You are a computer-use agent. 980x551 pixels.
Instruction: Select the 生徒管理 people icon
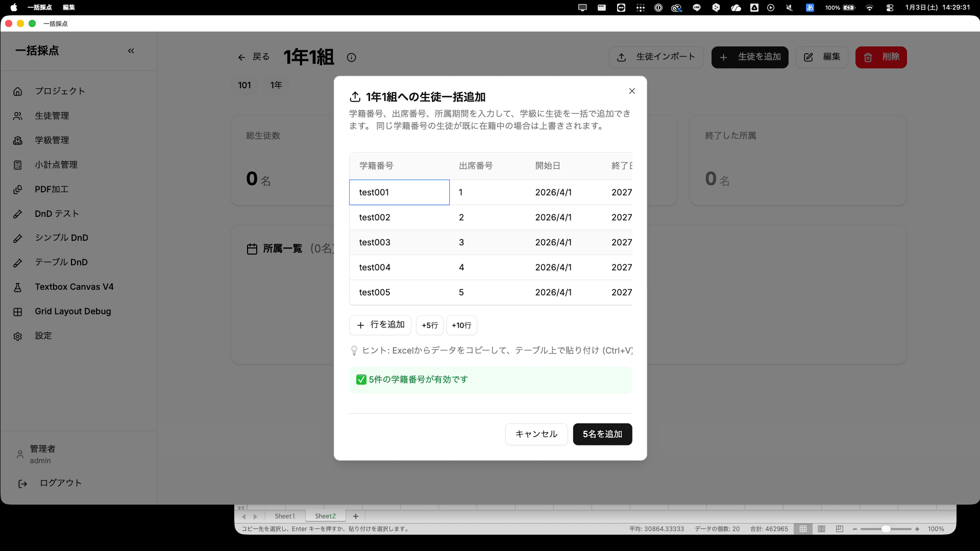tap(18, 116)
